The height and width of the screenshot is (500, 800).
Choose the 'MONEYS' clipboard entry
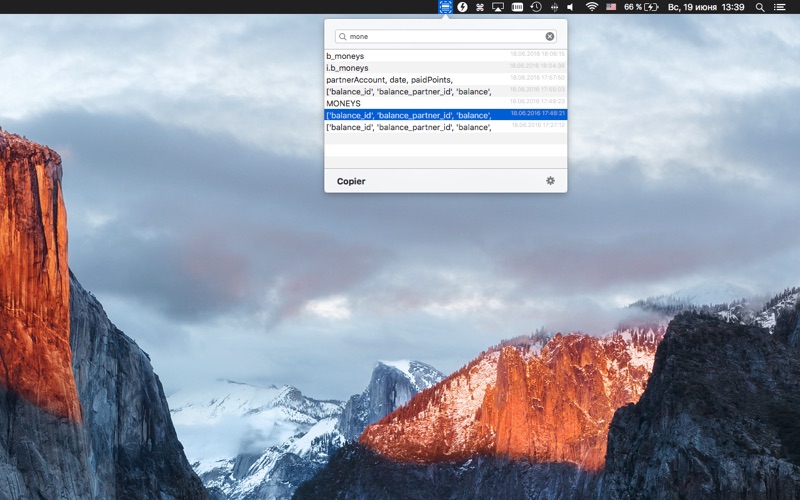pyautogui.click(x=445, y=103)
